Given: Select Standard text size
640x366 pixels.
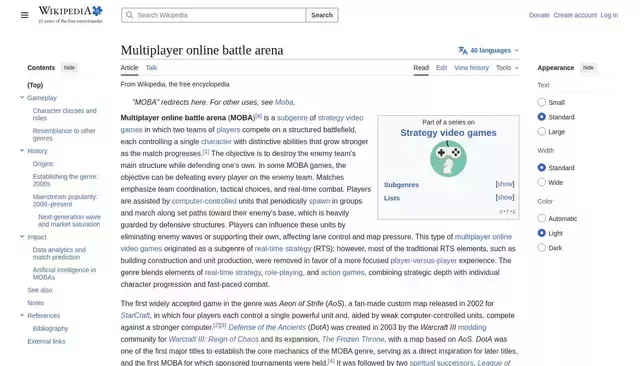Looking at the screenshot, I should pyautogui.click(x=542, y=117).
